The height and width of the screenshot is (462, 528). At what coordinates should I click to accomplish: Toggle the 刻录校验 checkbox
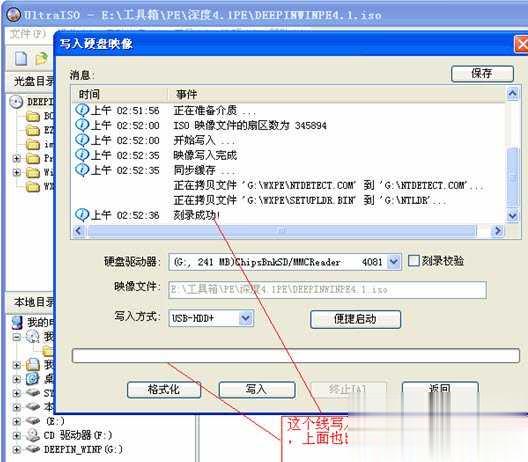(413, 261)
